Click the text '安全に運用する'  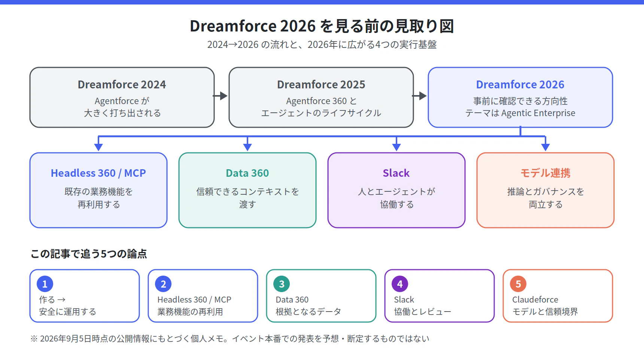click(68, 312)
